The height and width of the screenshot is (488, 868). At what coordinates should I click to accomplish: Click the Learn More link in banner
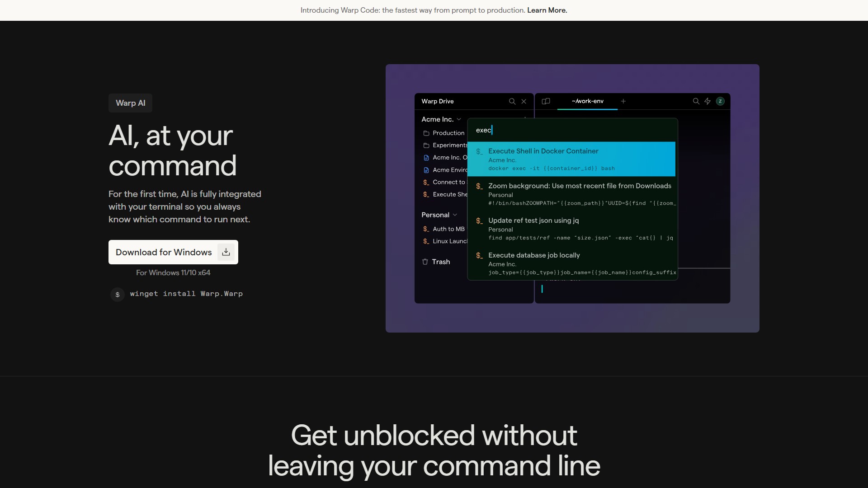pos(547,10)
